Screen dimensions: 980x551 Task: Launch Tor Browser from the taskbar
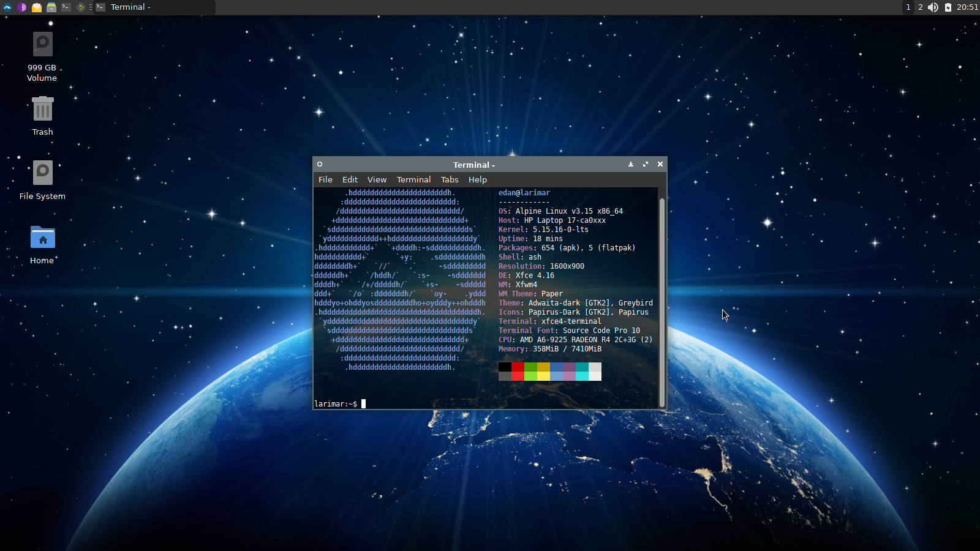click(23, 7)
